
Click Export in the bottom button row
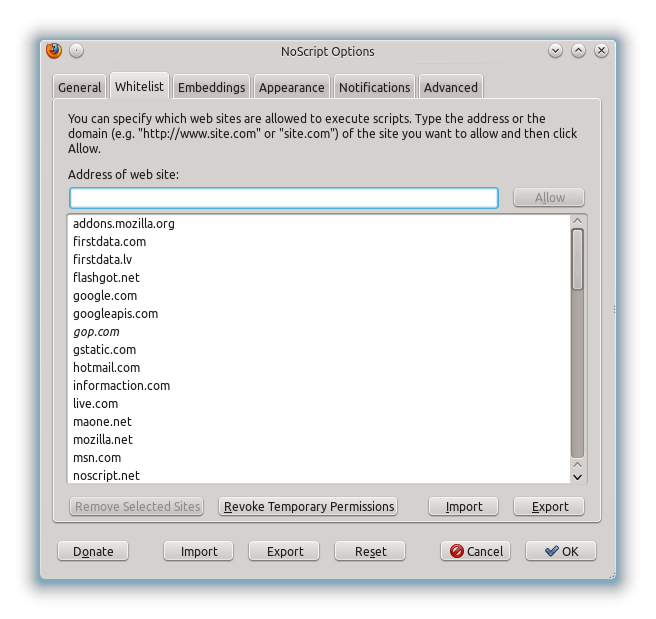284,551
